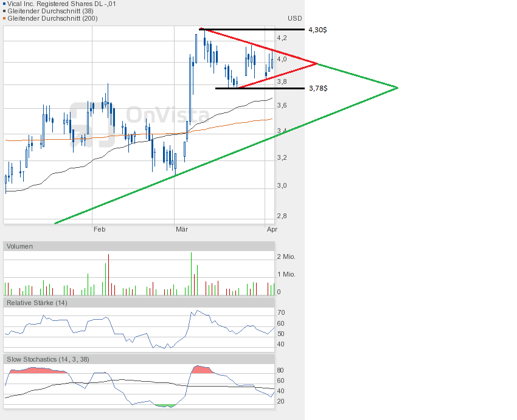Click the 2 Mio. volume axis label
The image size is (517, 420).
[x=286, y=256]
